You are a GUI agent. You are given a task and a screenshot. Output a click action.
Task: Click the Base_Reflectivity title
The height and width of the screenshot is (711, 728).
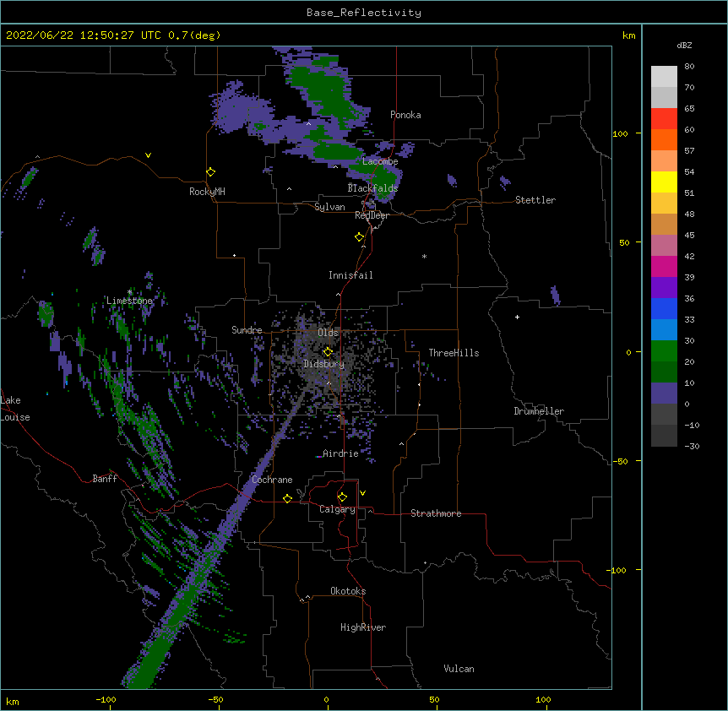click(x=364, y=13)
